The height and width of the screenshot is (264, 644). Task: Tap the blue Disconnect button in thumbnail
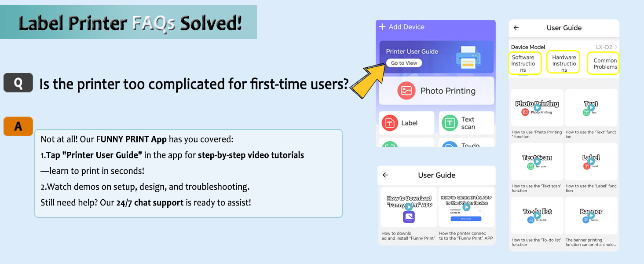coord(466,218)
